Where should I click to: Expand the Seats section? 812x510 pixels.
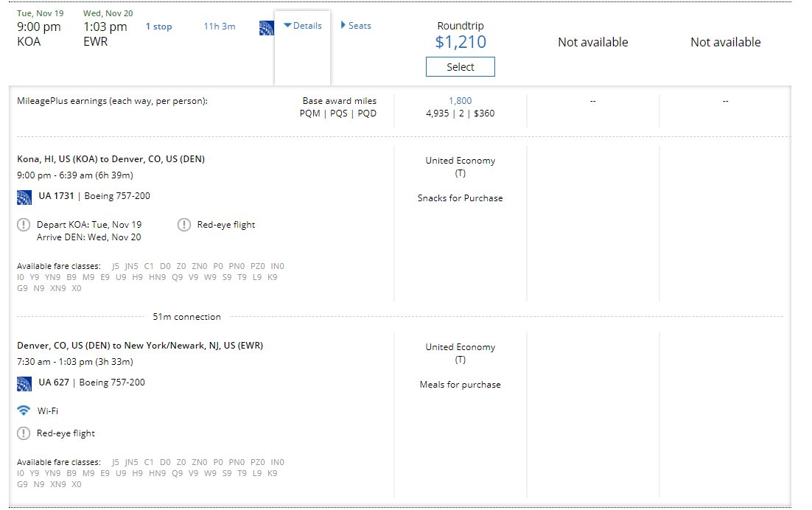coord(356,25)
